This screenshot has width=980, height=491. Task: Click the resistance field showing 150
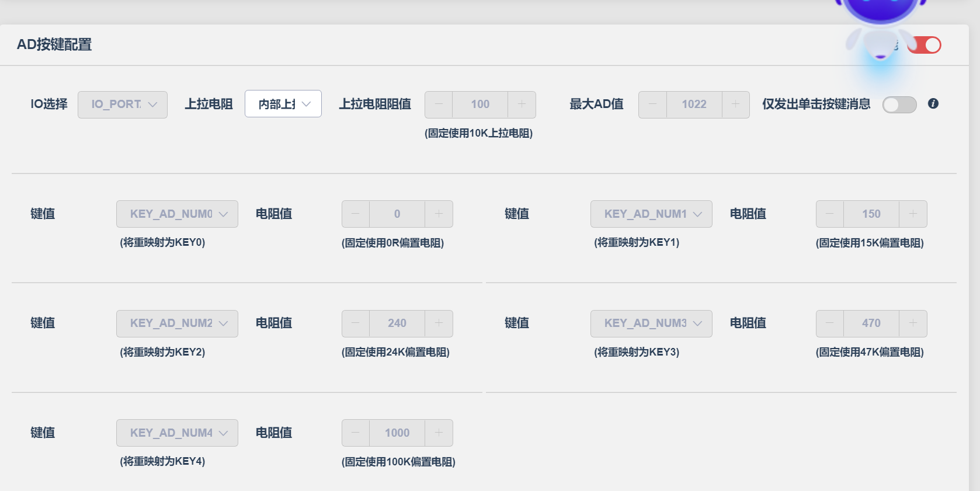coord(871,214)
